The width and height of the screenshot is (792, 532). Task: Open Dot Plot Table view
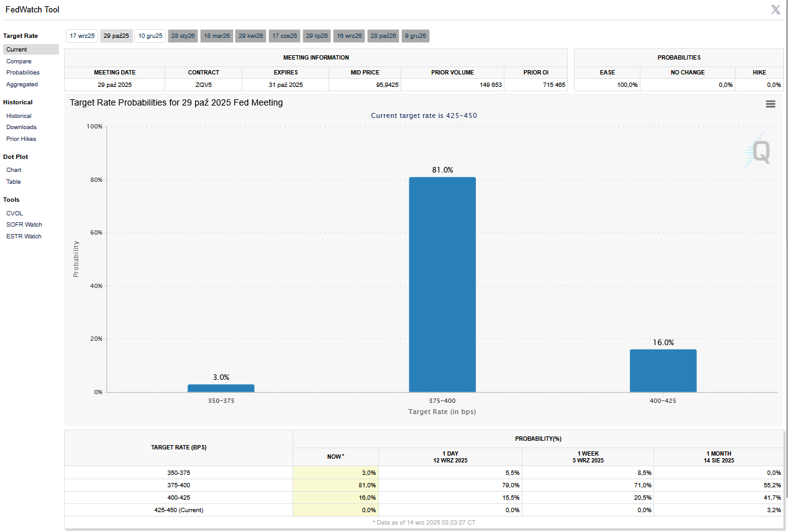tap(14, 182)
